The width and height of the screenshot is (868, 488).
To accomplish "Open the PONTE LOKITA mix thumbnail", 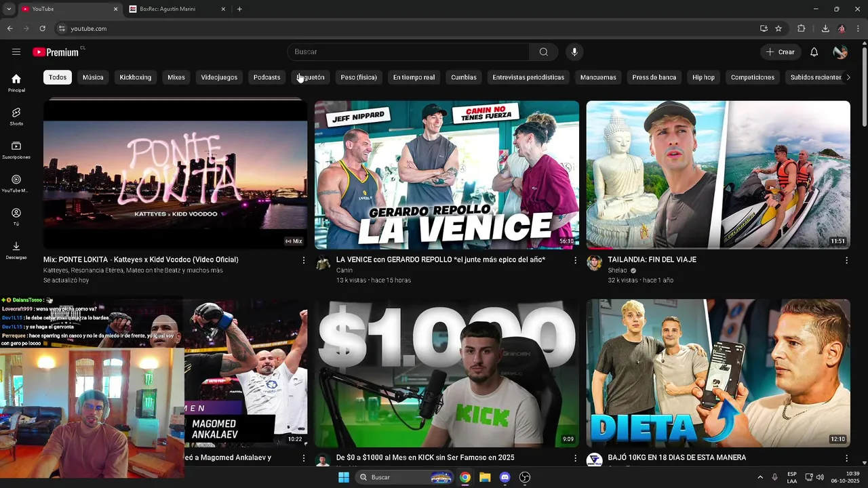I will [175, 175].
